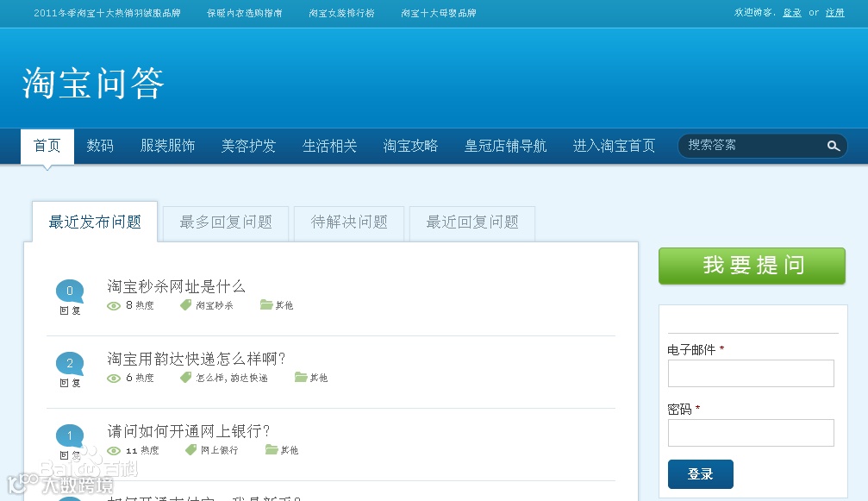Click the 注册 link at top right
This screenshot has width=868, height=501.
[834, 13]
